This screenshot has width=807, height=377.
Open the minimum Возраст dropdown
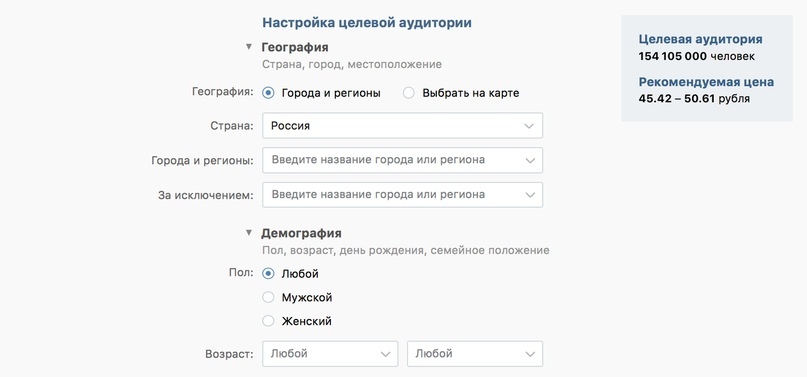coord(330,354)
